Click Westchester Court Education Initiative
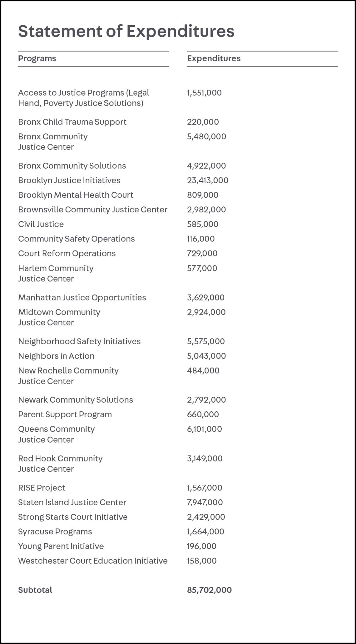The height and width of the screenshot is (644, 356). [x=93, y=561]
